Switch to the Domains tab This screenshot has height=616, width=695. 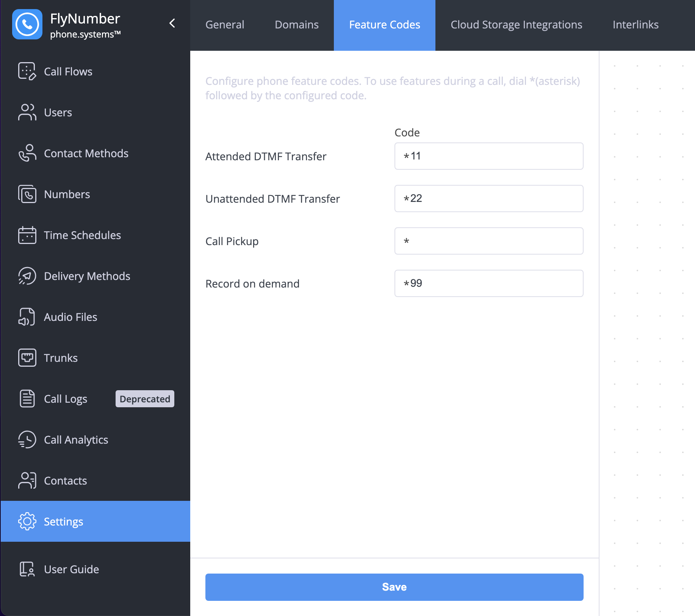click(x=297, y=25)
